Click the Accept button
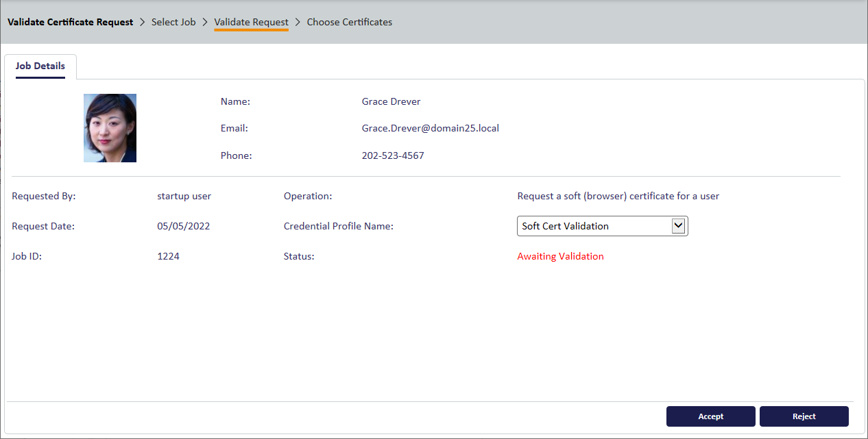The height and width of the screenshot is (439, 868). pyautogui.click(x=710, y=416)
